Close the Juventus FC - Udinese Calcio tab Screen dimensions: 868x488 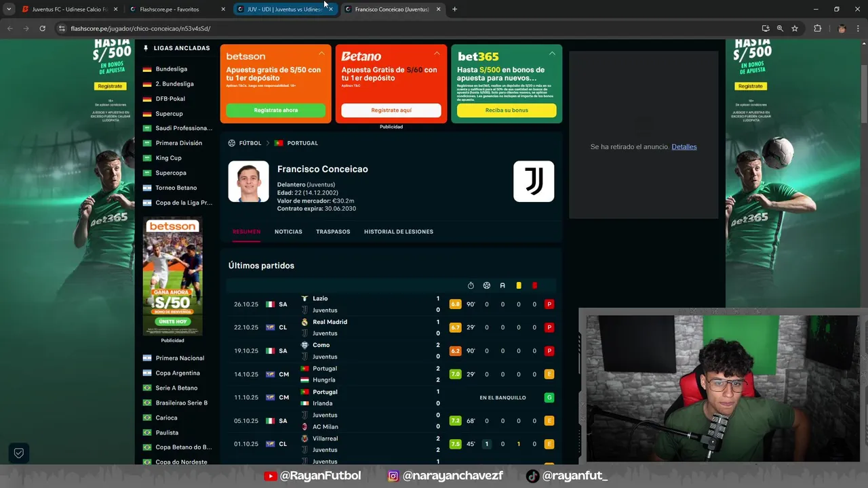[x=115, y=9]
